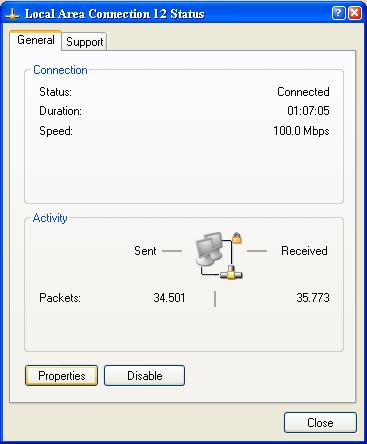
Task: Click the received packets count 35.773
Action: coord(313,297)
